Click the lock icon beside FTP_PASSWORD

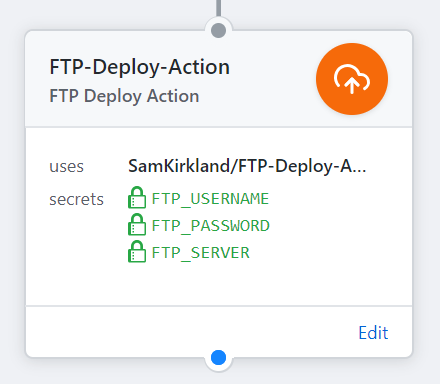coord(137,224)
